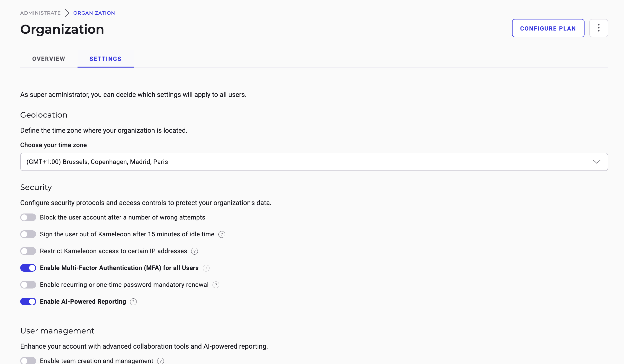
Task: Turn on Restrict Kameleoon access to IP addresses
Action: coord(28,251)
